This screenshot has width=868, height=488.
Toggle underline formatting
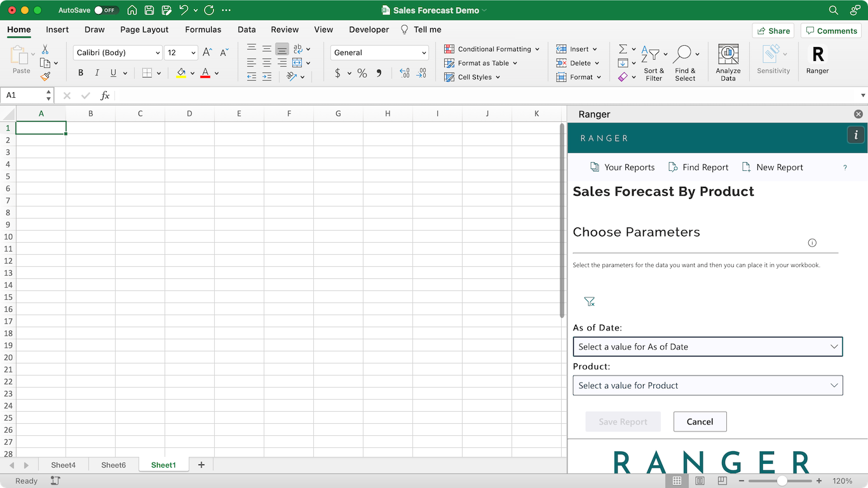pyautogui.click(x=114, y=73)
